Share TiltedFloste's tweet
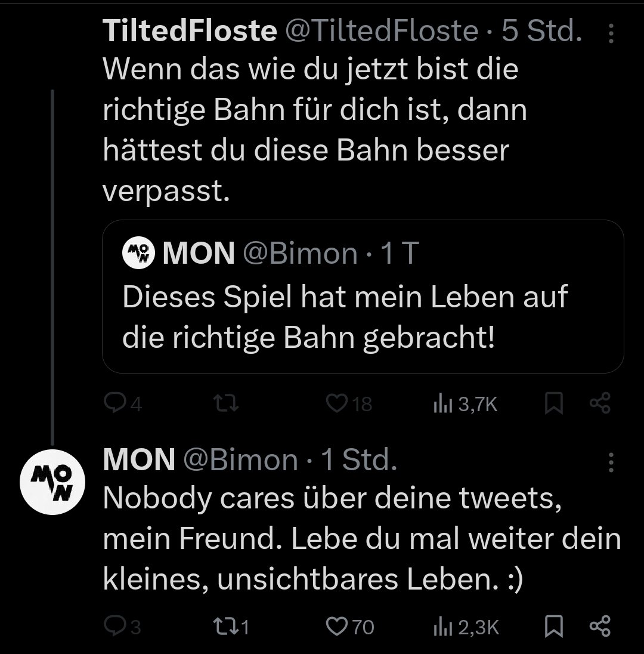This screenshot has width=644, height=654. click(x=600, y=403)
